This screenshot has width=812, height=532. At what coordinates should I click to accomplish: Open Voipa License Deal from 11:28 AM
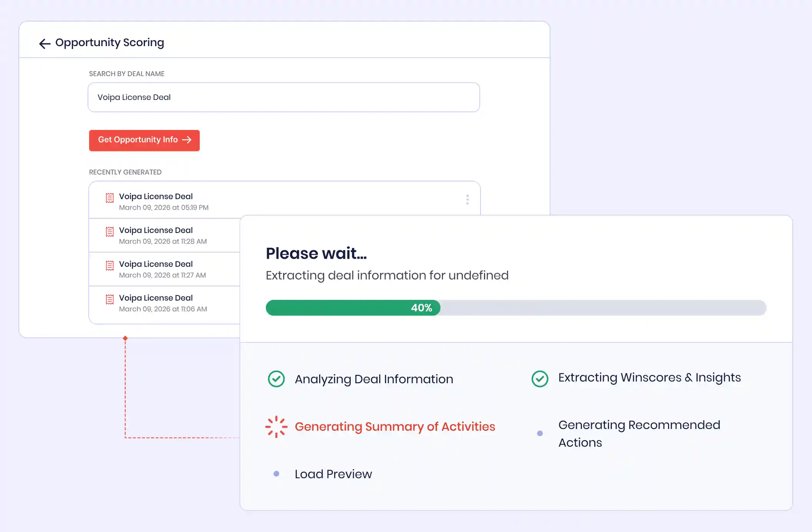click(156, 231)
